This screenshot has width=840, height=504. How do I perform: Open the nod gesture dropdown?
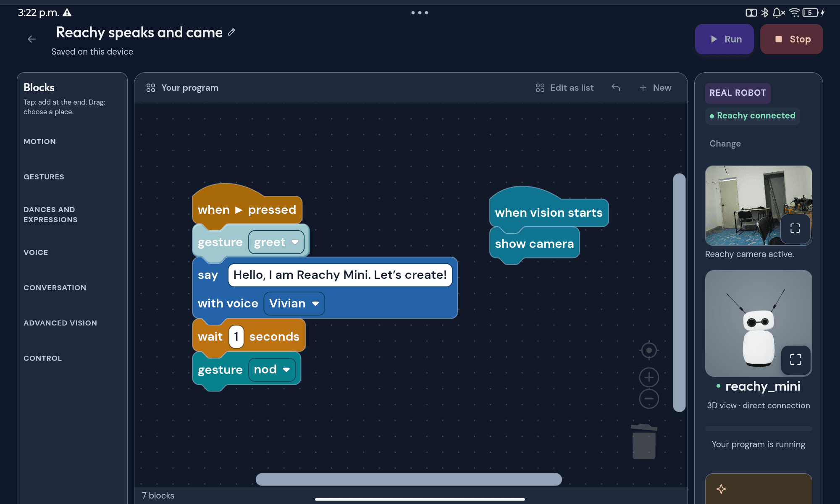pyautogui.click(x=272, y=370)
